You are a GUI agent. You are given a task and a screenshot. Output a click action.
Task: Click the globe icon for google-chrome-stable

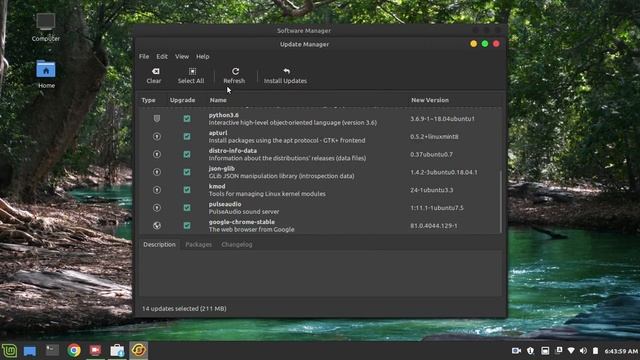coord(157,225)
